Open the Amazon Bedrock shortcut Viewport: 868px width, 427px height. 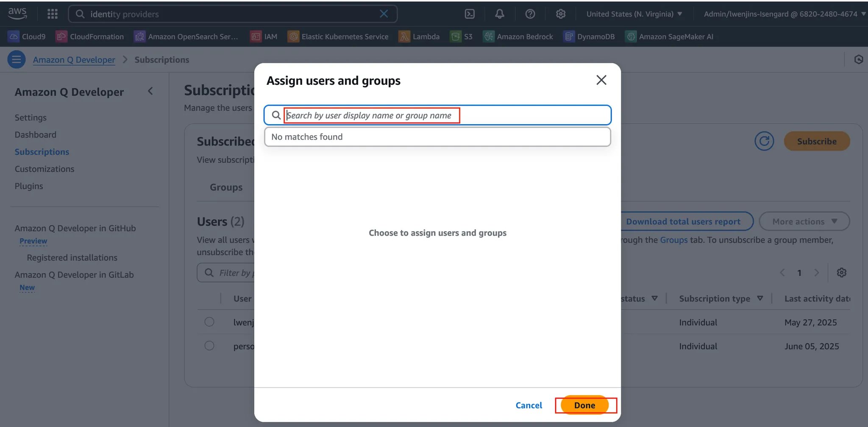pyautogui.click(x=518, y=36)
